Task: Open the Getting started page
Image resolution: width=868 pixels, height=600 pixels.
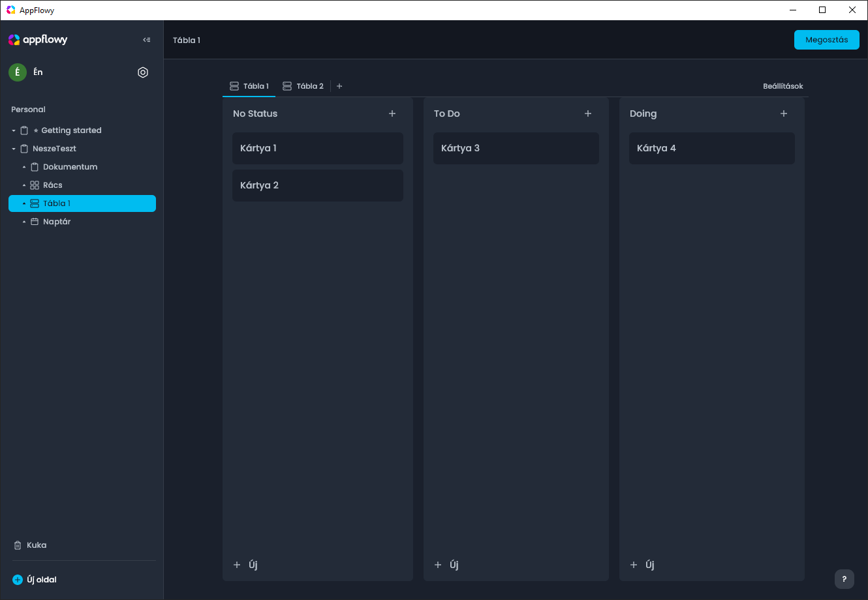Action: click(82, 130)
